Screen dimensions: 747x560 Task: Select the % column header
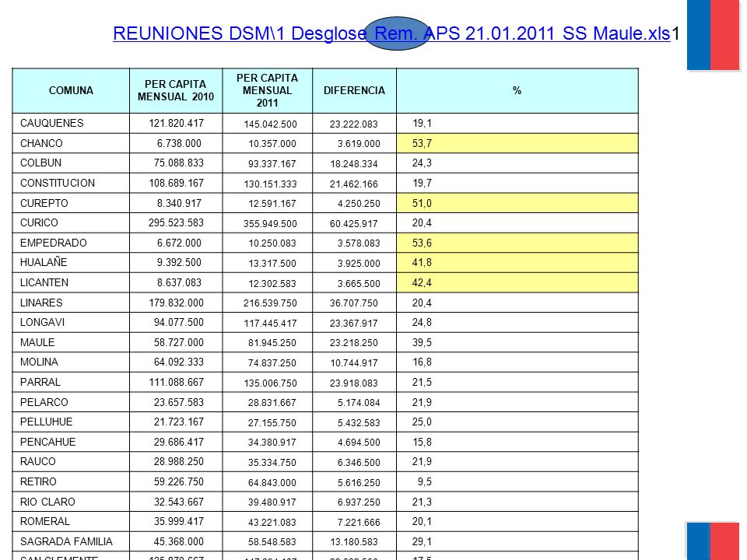coord(517,90)
